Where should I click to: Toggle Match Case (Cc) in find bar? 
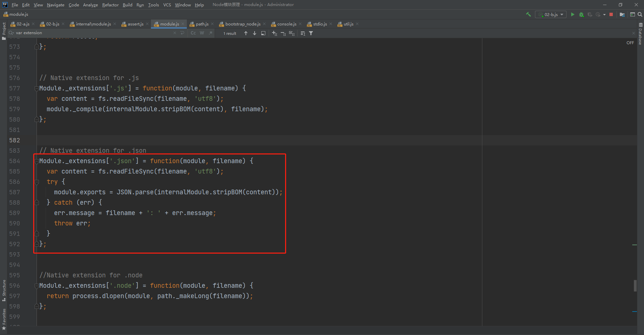tap(193, 33)
